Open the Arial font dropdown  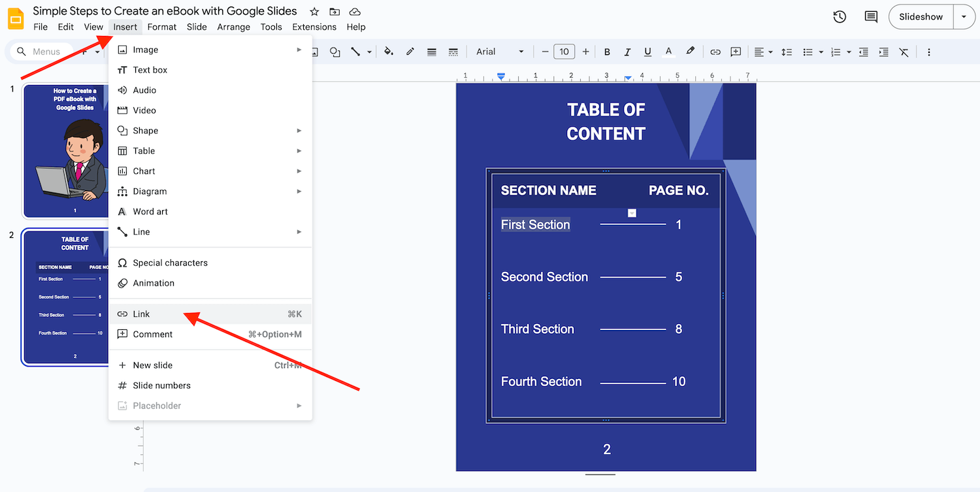point(500,52)
